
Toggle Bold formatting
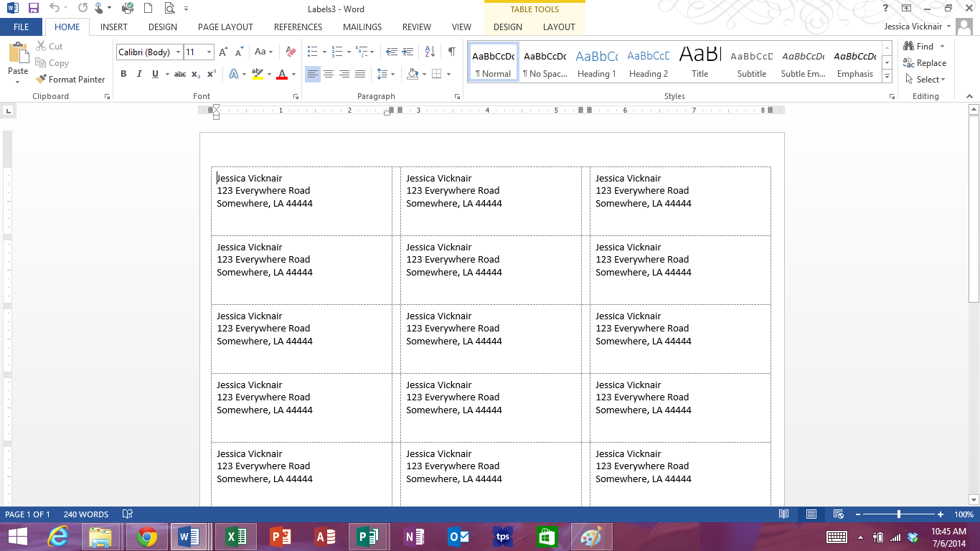tap(123, 74)
